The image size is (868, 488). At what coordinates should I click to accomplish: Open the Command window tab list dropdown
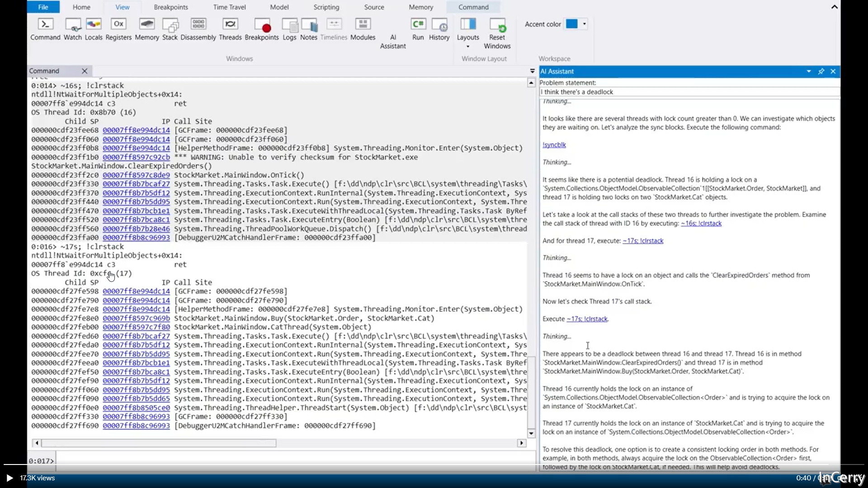point(532,71)
